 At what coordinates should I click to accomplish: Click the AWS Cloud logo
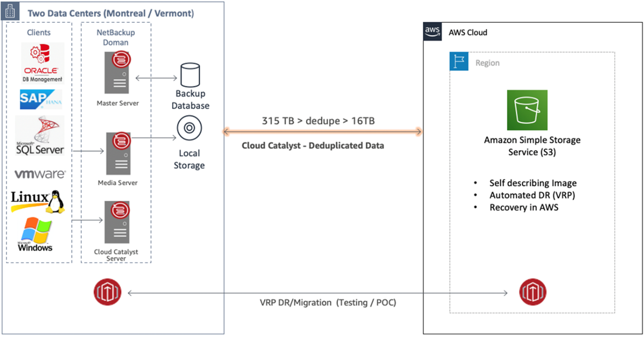[x=432, y=32]
